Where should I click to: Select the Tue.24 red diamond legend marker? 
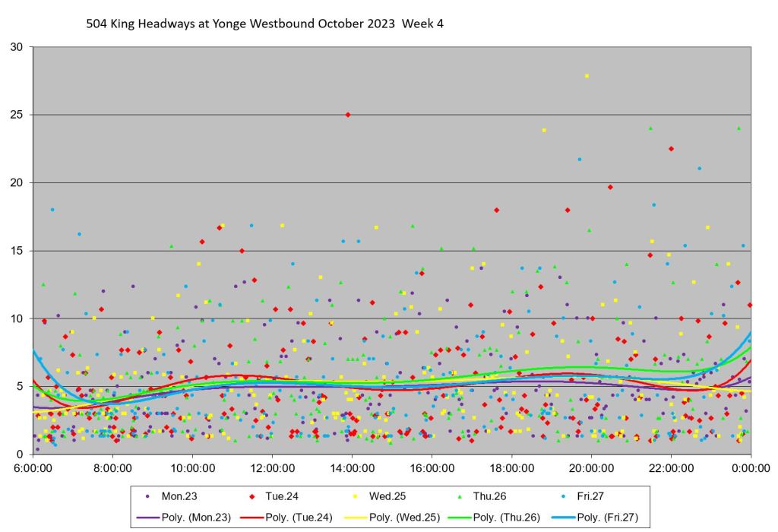point(251,496)
